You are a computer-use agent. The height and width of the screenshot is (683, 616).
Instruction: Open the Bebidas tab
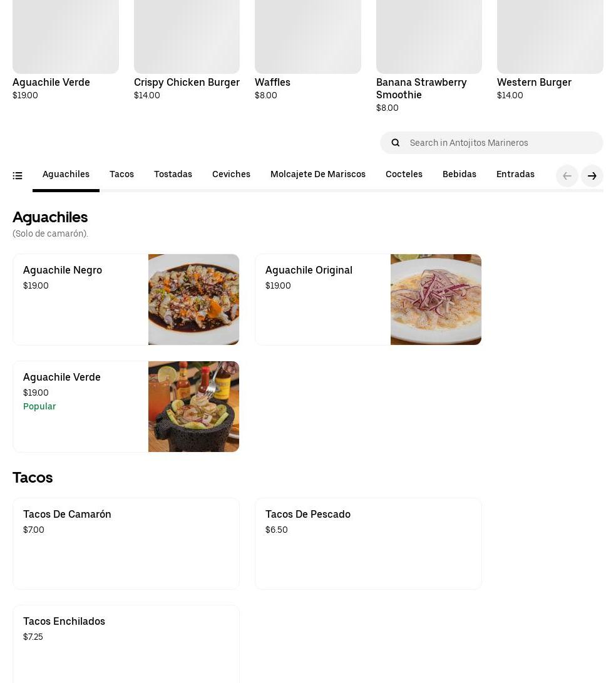[459, 175]
